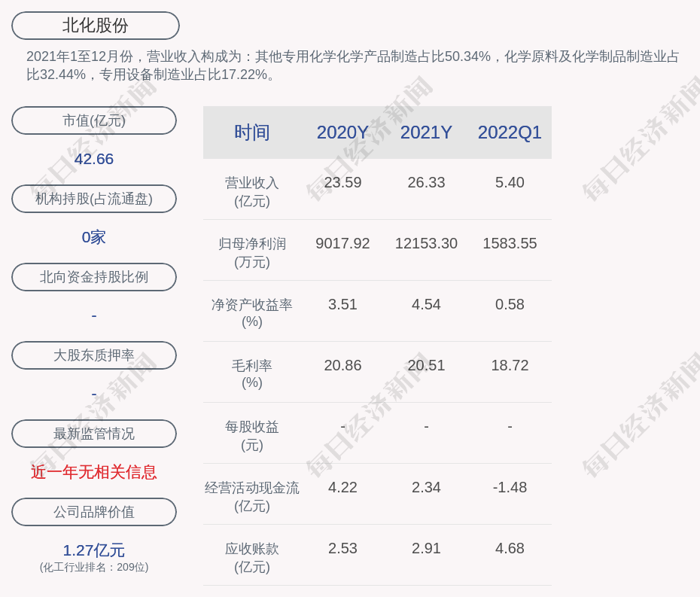Image resolution: width=700 pixels, height=597 pixels.
Task: Open the 最新监管情况 pill
Action: point(94,434)
